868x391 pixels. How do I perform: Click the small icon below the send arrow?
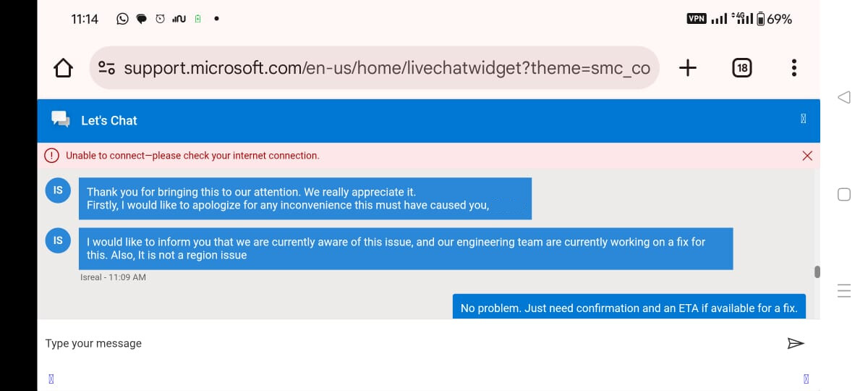tap(806, 378)
